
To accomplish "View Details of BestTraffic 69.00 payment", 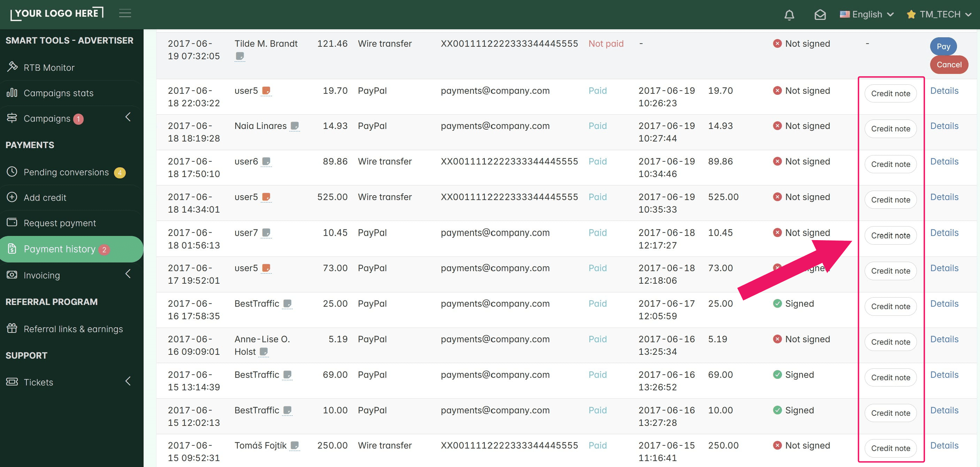I will click(944, 375).
